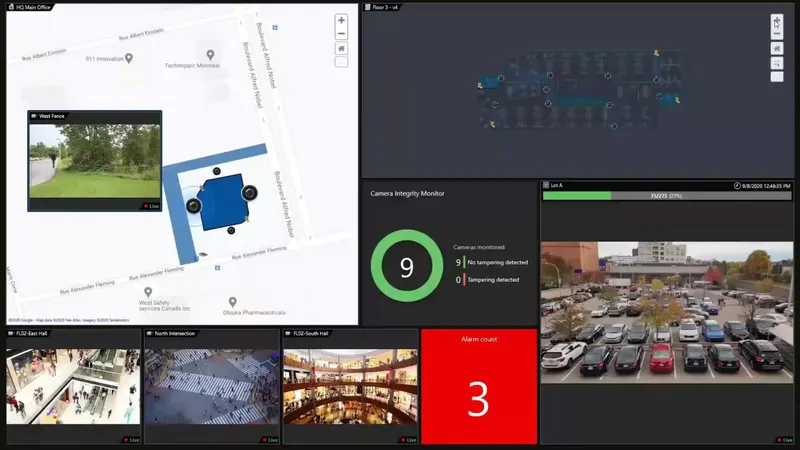Select the FL02-East Hall tile title
800x450 pixels.
click(x=32, y=334)
